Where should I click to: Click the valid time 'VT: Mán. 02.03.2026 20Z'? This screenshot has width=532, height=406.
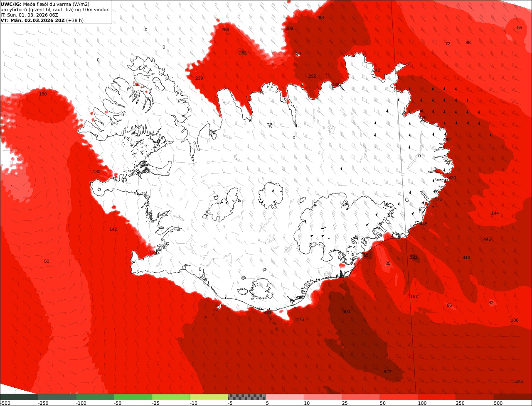coord(32,20)
